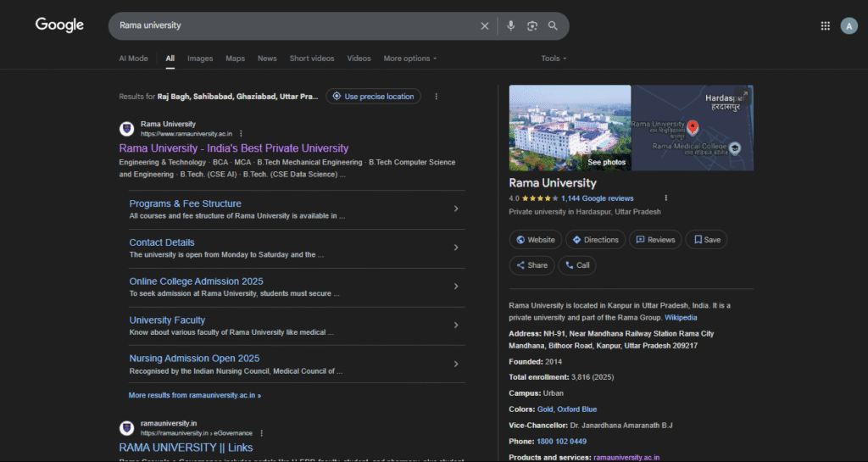Screen dimensions: 868x462
Task: Open the Google apps grid
Action: pos(825,26)
